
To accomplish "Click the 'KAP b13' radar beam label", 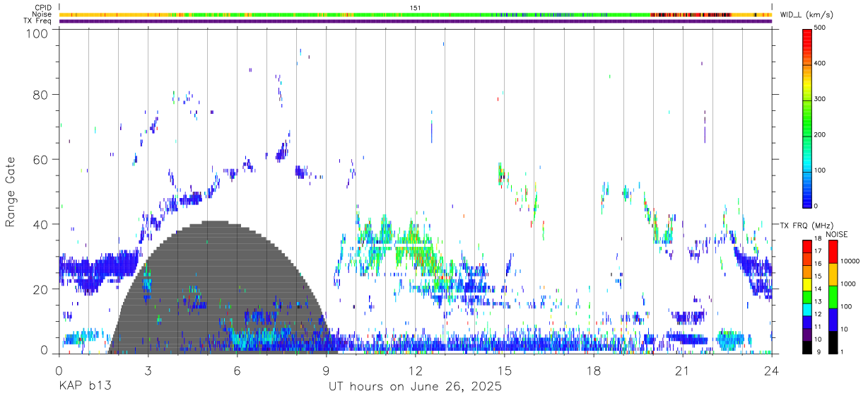I will pos(85,387).
